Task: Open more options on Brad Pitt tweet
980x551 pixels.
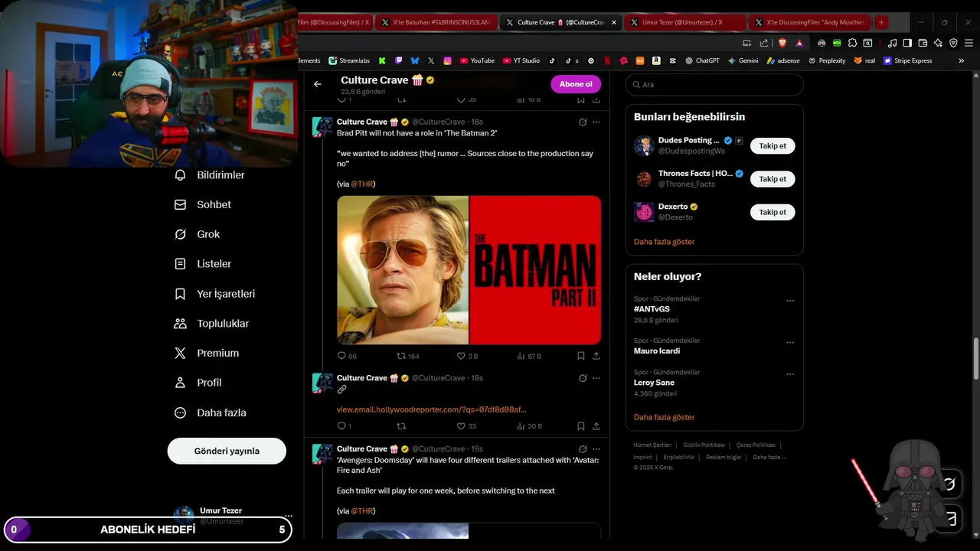Action: tap(596, 122)
